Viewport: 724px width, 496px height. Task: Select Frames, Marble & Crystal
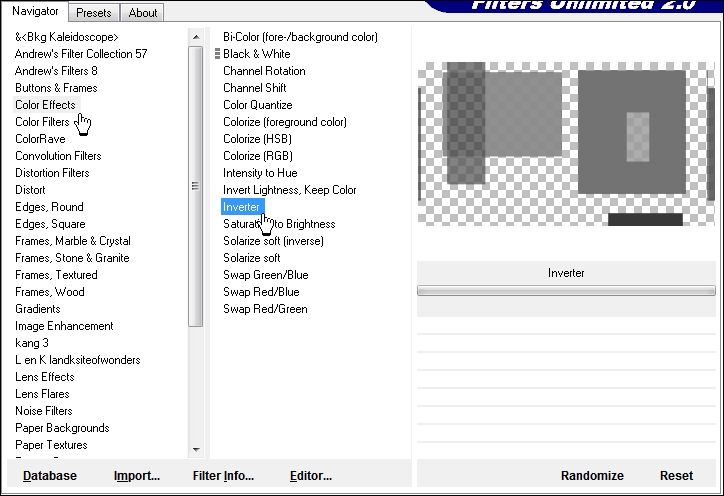pyautogui.click(x=73, y=241)
